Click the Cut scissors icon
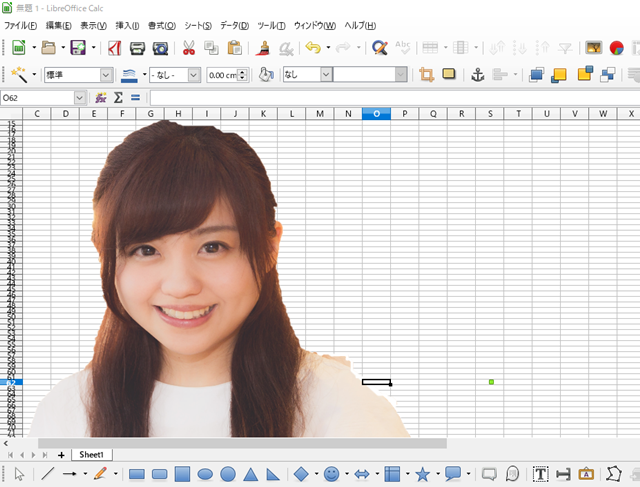Screen dimensions: 640x487 189,48
